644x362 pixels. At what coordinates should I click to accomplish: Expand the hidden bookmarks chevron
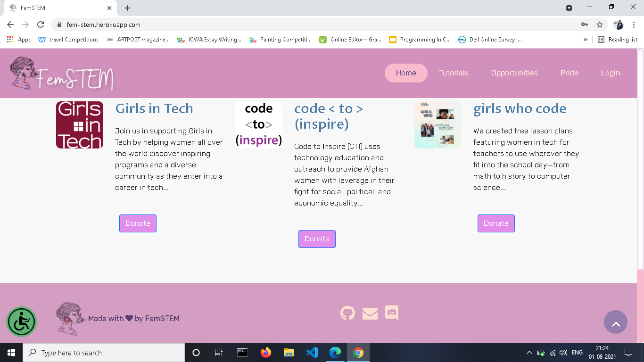586,40
